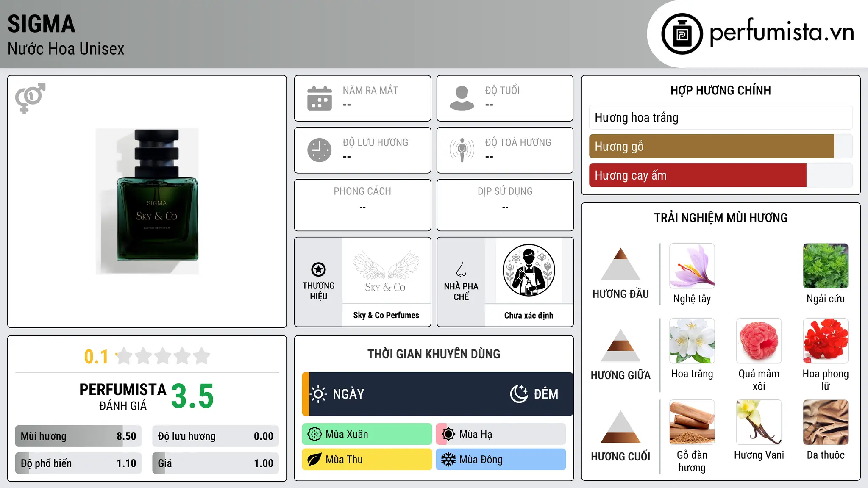The image size is (868, 488).
Task: Click the Mùa Đông label
Action: [x=481, y=460]
